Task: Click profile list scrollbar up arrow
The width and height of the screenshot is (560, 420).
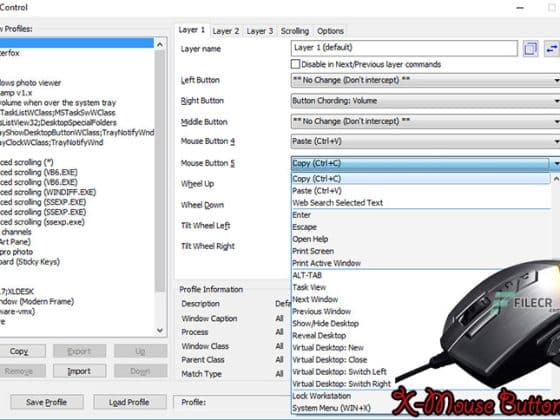Action: [160, 44]
